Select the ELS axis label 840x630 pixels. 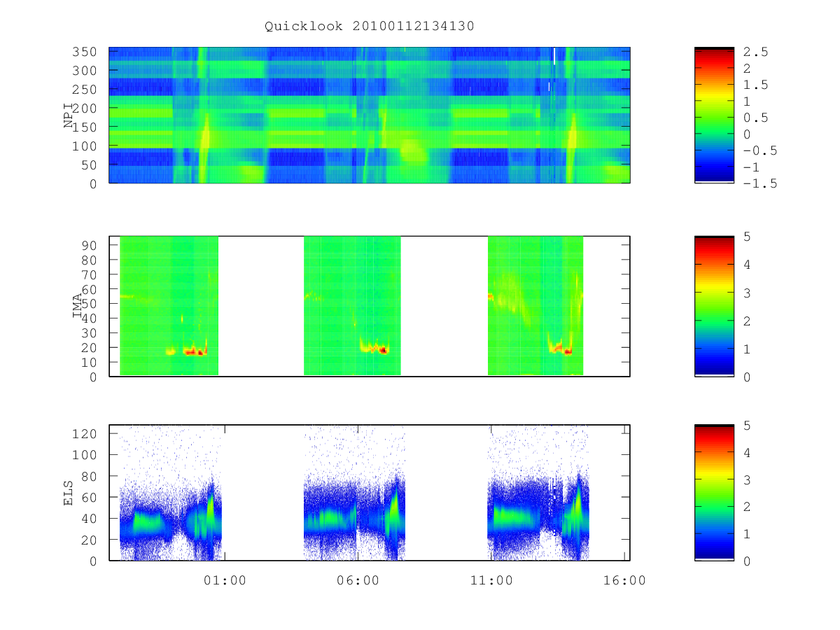point(69,493)
